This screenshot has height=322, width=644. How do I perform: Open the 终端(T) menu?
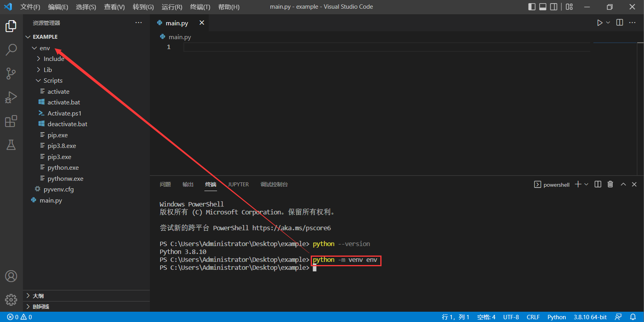click(200, 7)
